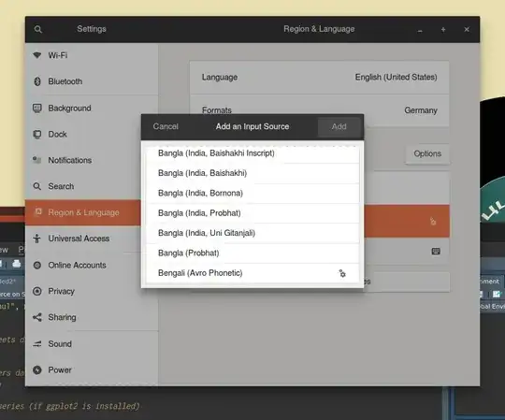505x420 pixels.
Task: Select Bangla (India, Probhat) input source
Action: (252, 213)
